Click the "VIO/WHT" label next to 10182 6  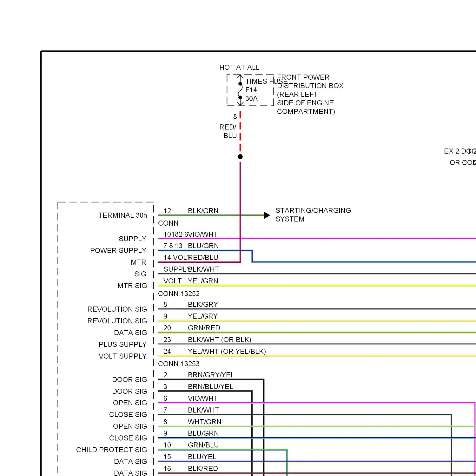pos(203,234)
